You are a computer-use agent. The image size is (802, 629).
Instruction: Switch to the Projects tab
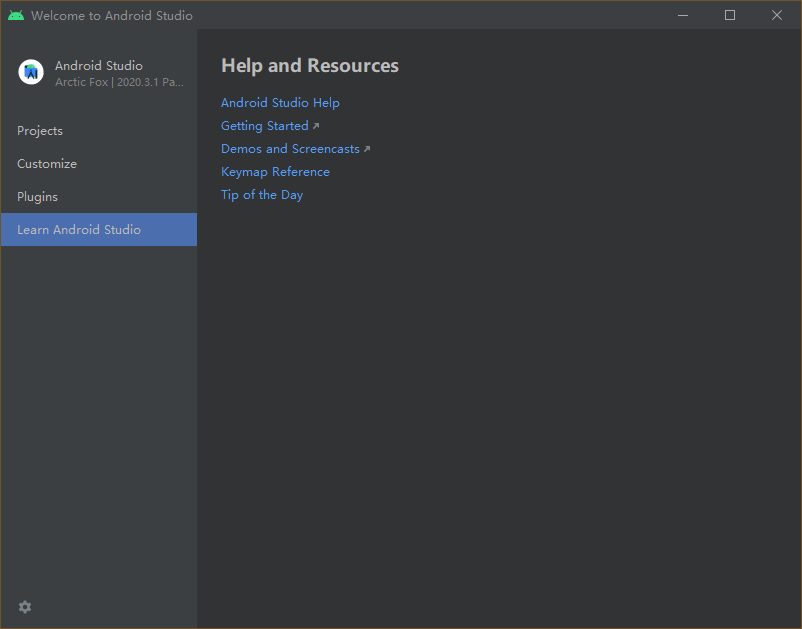(40, 131)
